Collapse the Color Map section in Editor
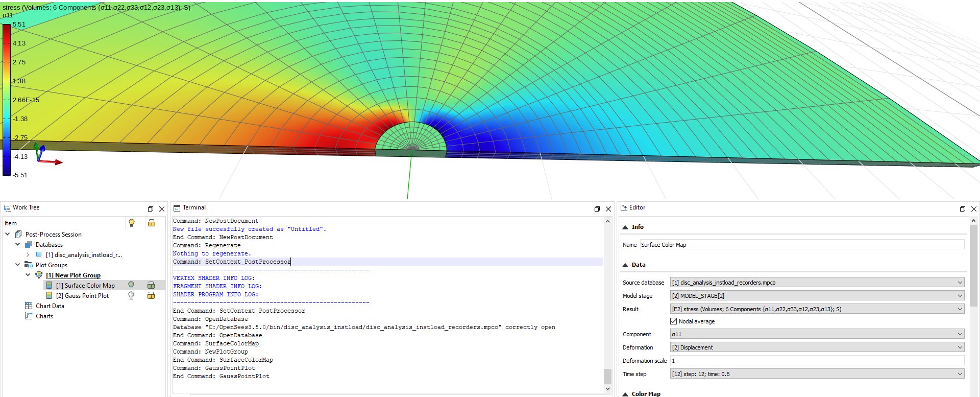Screen dimensions: 980x397 [x=625, y=394]
